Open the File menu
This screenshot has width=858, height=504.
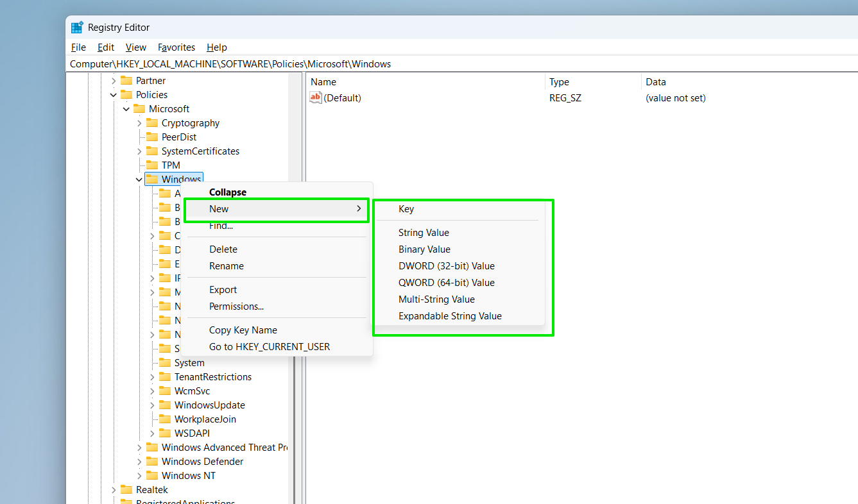point(78,47)
